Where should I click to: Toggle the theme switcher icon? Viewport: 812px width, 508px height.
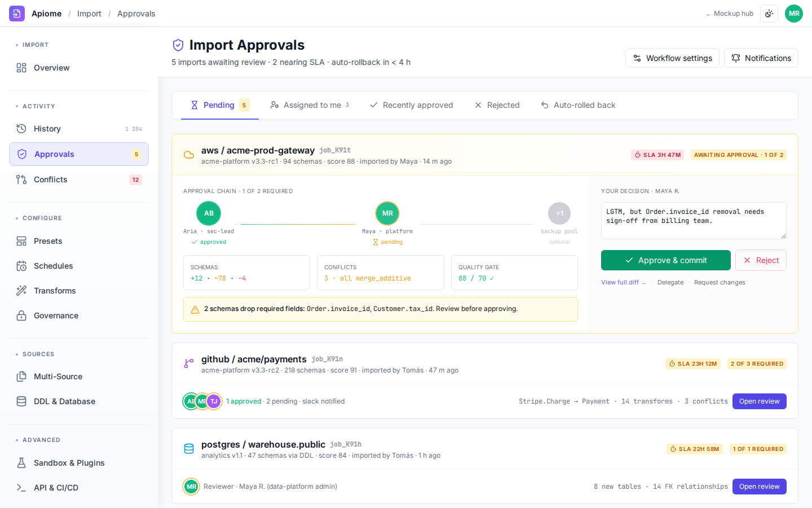point(769,14)
